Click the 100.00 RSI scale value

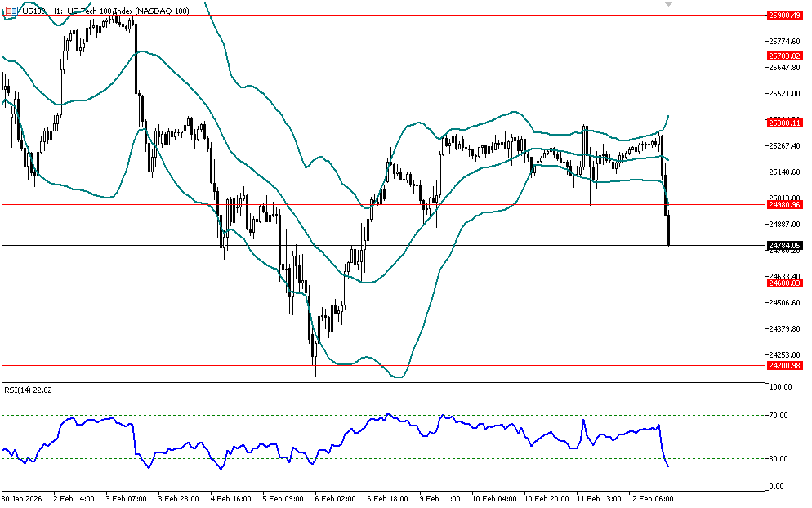pyautogui.click(x=781, y=387)
